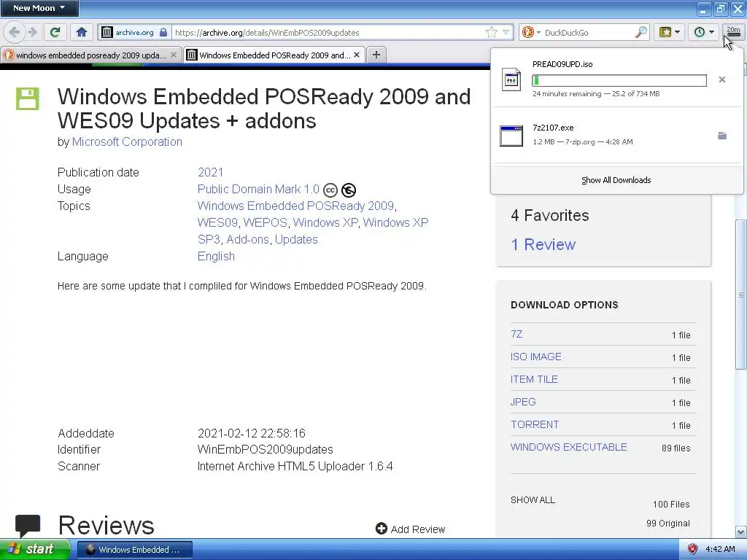
Task: Expand the WINDOWS EXECUTABLE downloads
Action: click(569, 447)
